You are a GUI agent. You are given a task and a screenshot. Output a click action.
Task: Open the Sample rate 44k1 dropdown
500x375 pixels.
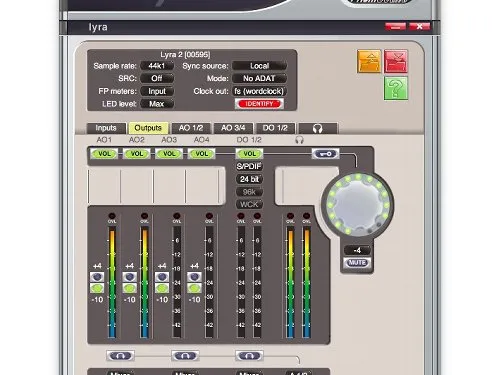[x=157, y=66]
